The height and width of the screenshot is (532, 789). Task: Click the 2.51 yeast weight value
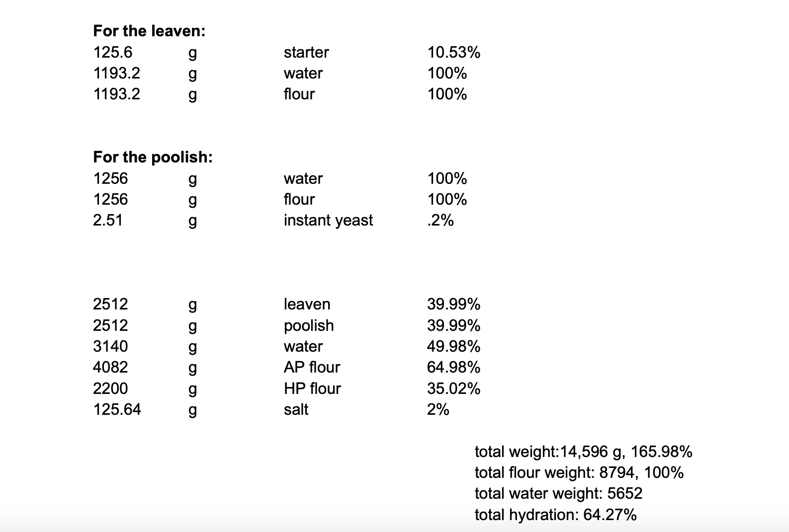(x=108, y=220)
